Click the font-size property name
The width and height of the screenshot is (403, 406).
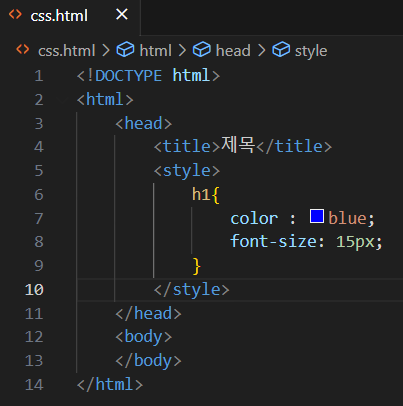[x=273, y=241]
